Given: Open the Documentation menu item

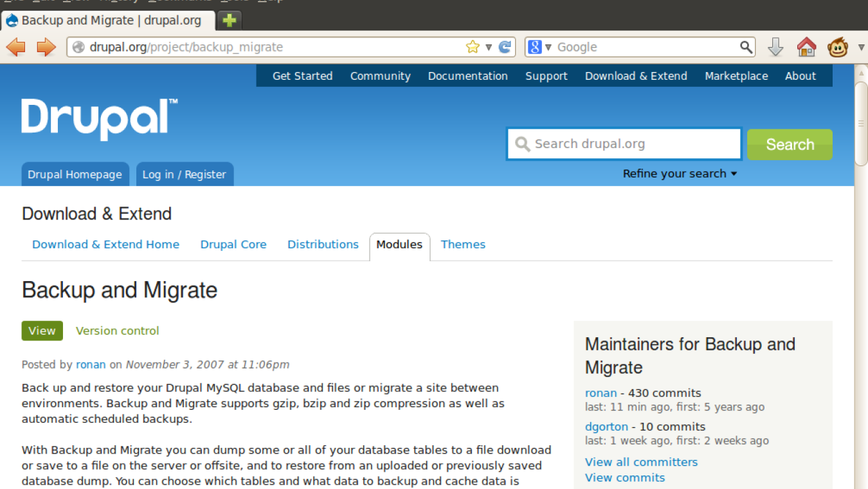Looking at the screenshot, I should pos(467,76).
